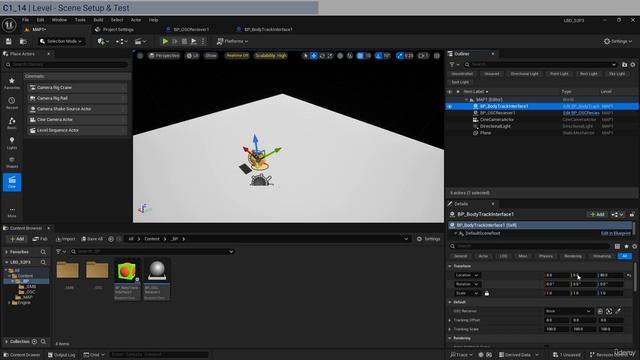Open the OSC Receiver None dropdown

[x=568, y=311]
